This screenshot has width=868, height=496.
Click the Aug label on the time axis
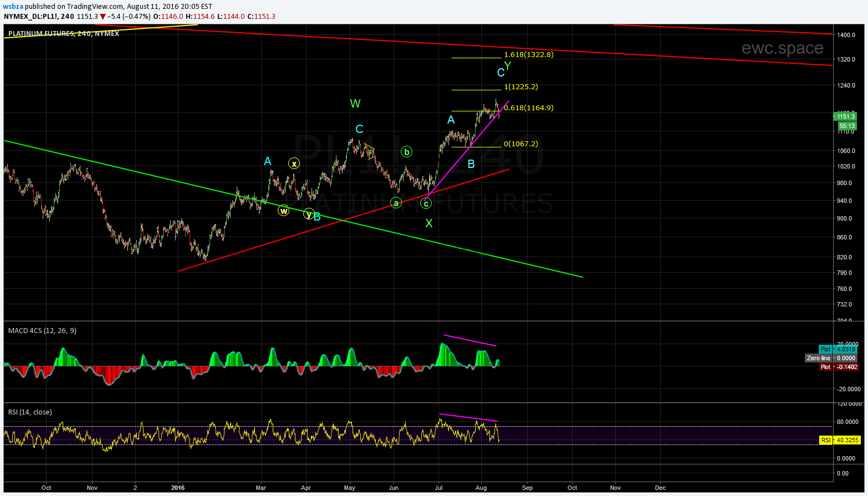(x=481, y=488)
